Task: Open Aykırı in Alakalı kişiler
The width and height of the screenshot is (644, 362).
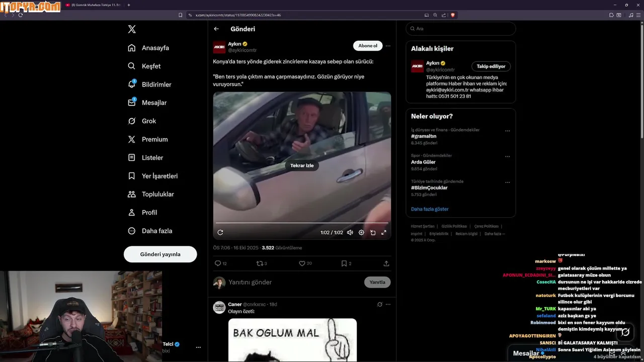Action: click(433, 63)
